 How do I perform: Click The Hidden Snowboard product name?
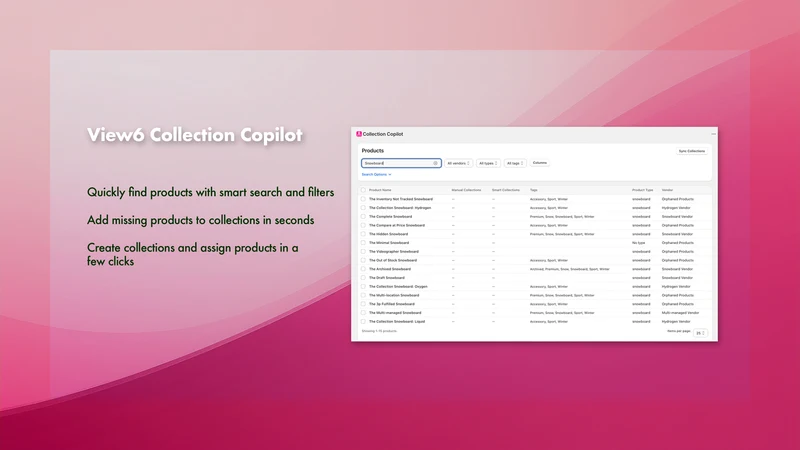[388, 234]
